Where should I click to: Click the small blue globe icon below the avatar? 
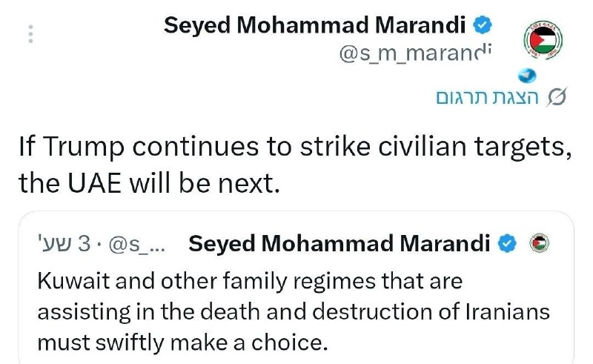click(527, 76)
